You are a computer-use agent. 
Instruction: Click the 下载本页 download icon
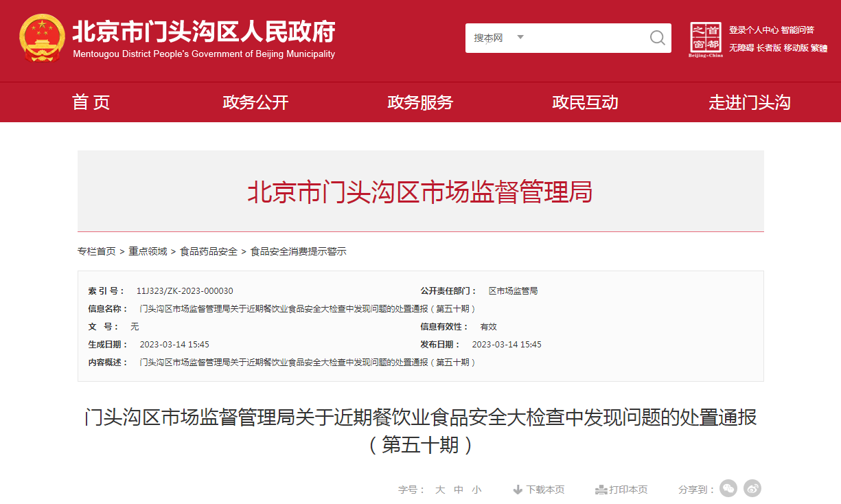(x=518, y=490)
